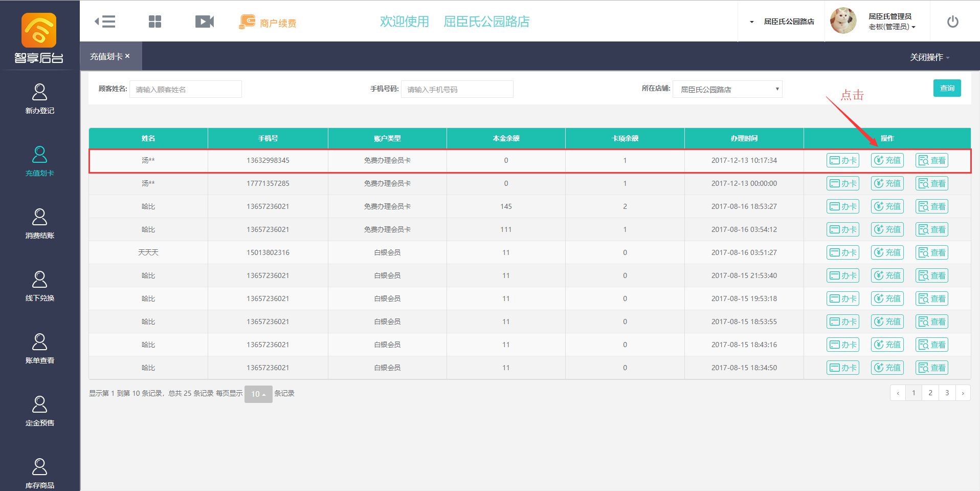Click the 查询 search button

(x=947, y=88)
